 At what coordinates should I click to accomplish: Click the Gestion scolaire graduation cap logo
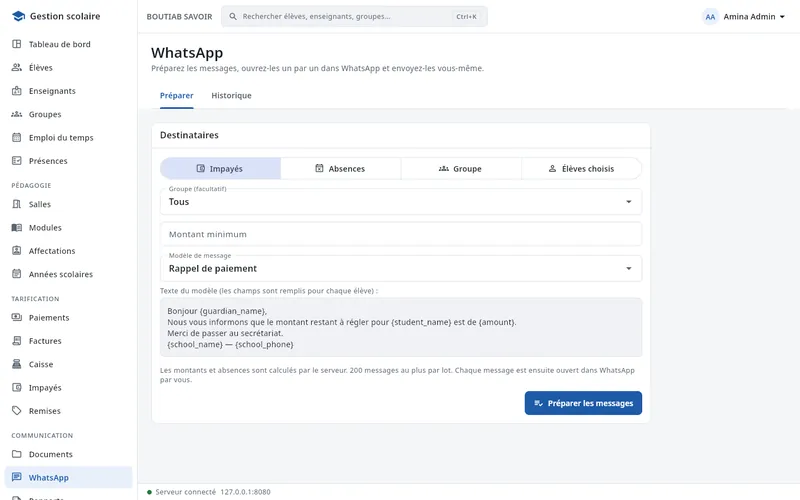click(x=18, y=16)
